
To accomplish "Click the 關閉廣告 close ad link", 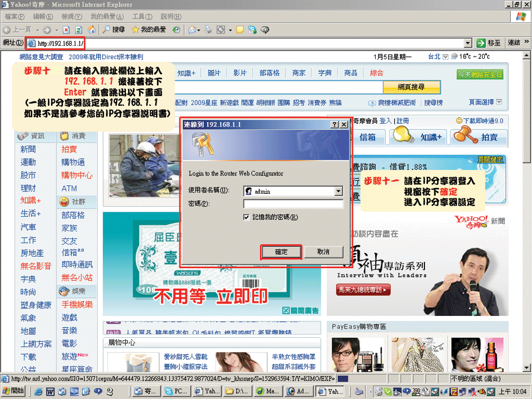I will (301, 311).
